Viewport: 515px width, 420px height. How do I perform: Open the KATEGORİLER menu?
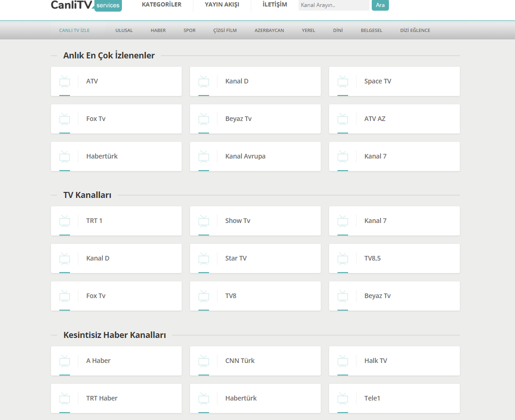click(x=162, y=5)
